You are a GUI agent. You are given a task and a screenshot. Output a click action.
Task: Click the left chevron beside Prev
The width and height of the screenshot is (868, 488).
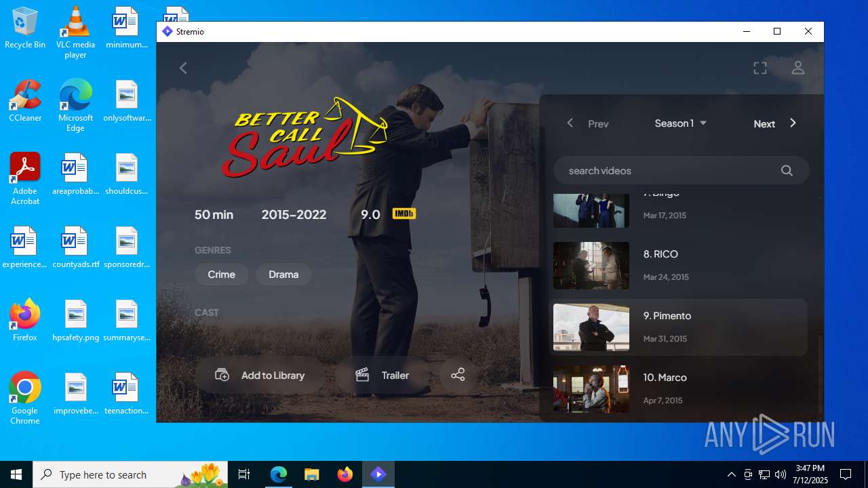tap(570, 123)
